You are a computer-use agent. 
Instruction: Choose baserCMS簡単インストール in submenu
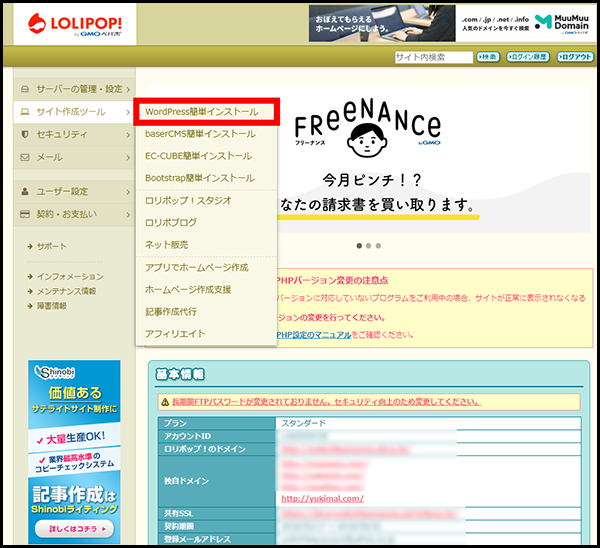[x=199, y=133]
